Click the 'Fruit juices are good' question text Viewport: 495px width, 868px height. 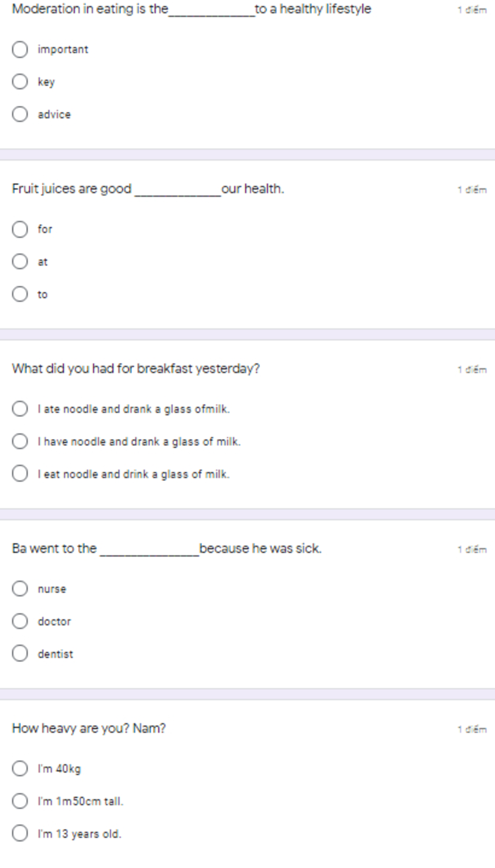148,189
